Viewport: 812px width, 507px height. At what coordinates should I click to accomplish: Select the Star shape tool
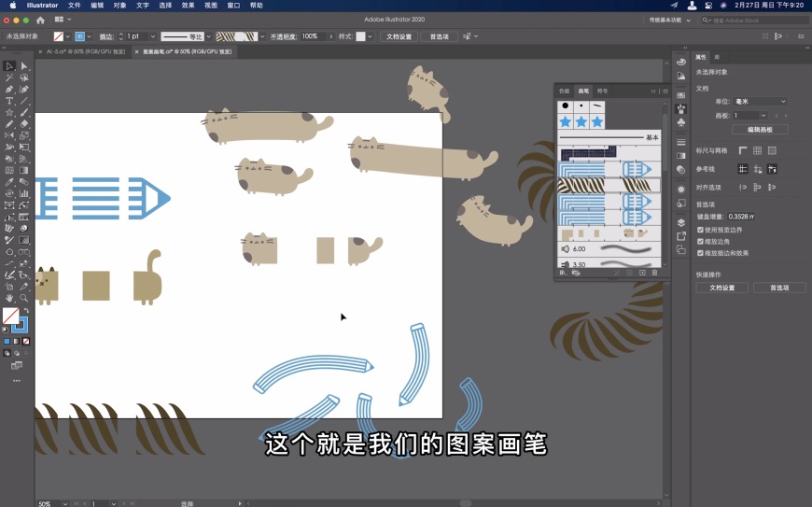point(9,112)
